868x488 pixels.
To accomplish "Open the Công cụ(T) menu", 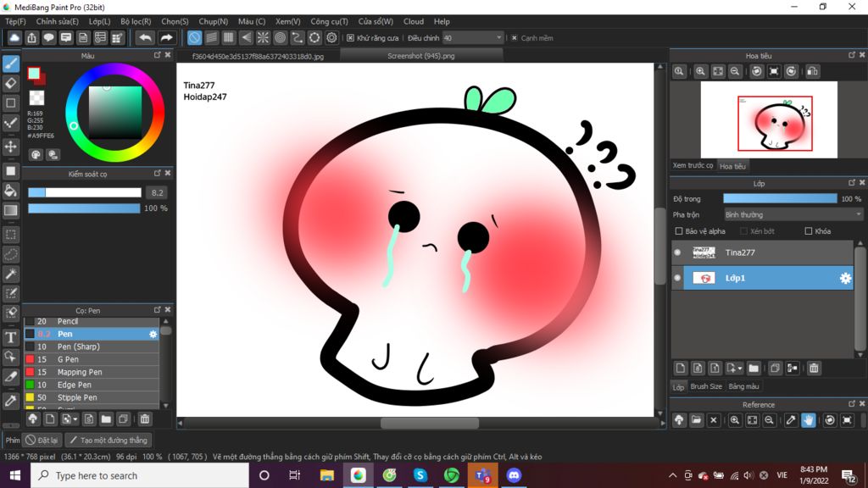I will click(x=329, y=21).
